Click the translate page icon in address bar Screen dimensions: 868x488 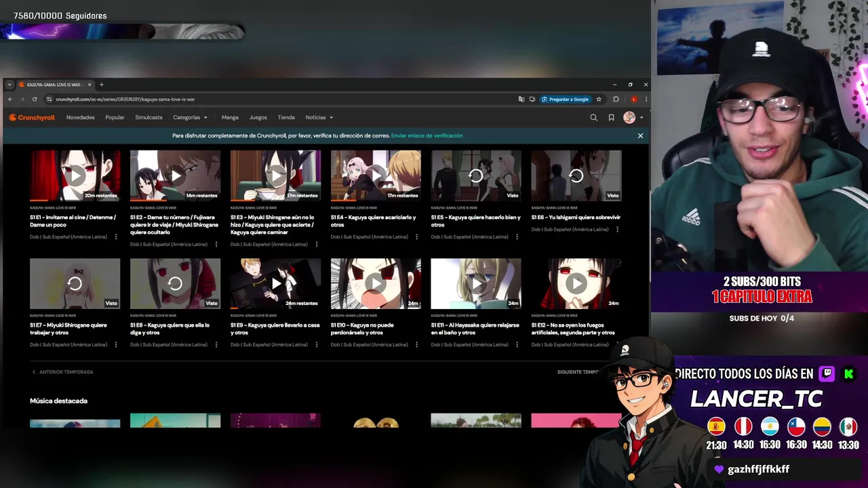coord(521,99)
